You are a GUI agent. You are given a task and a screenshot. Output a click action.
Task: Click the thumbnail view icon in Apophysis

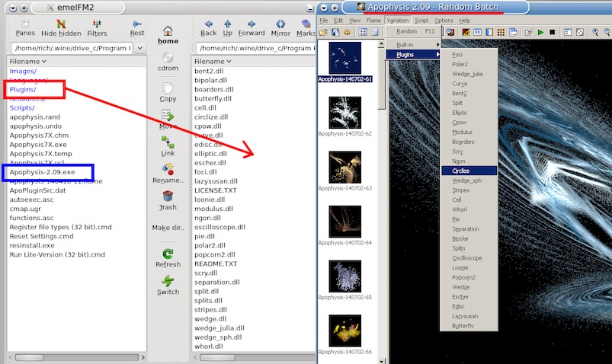(x=363, y=33)
